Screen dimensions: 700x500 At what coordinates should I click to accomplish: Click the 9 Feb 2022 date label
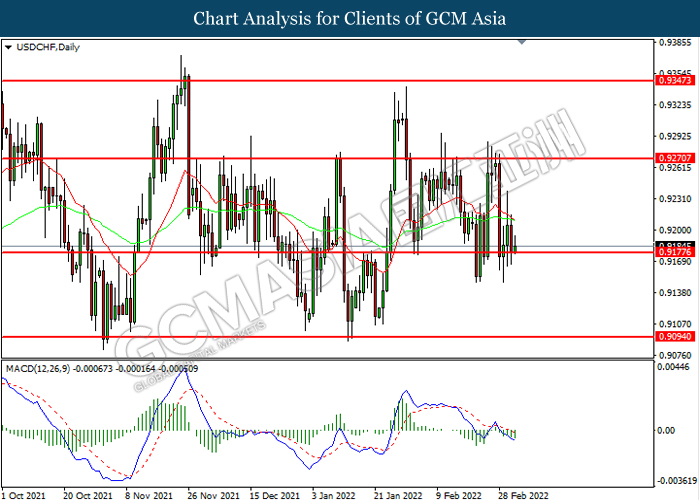(458, 495)
